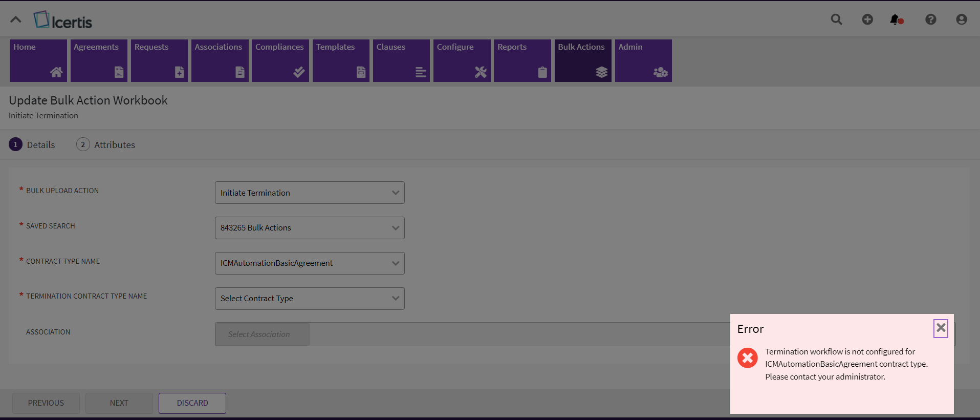This screenshot has height=420, width=980.
Task: Open the Reports tile
Action: [x=522, y=60]
